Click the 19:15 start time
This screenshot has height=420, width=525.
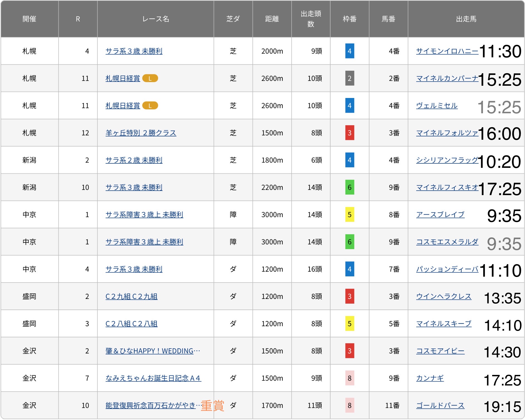click(502, 407)
